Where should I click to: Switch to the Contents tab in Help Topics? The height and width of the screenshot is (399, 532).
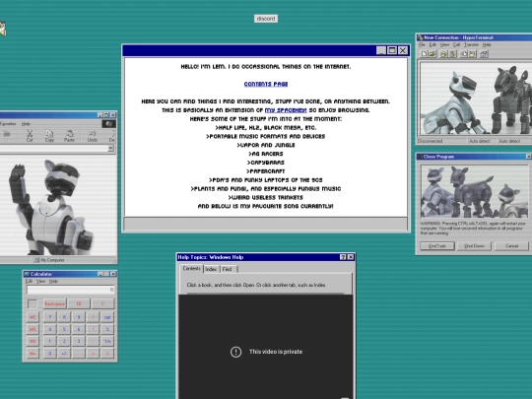pos(192,268)
